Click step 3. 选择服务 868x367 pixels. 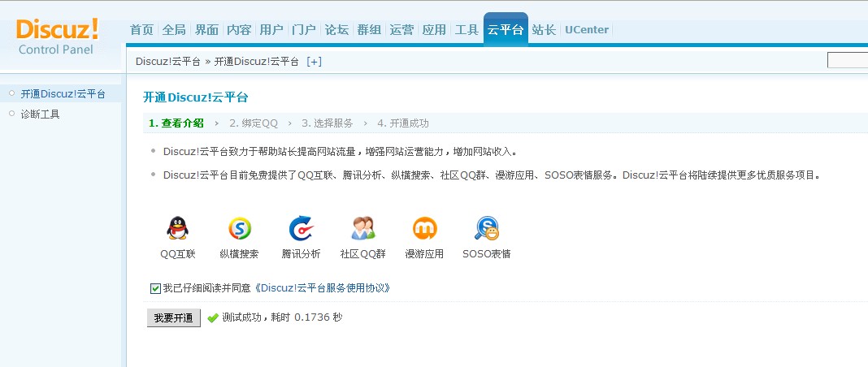(x=328, y=123)
